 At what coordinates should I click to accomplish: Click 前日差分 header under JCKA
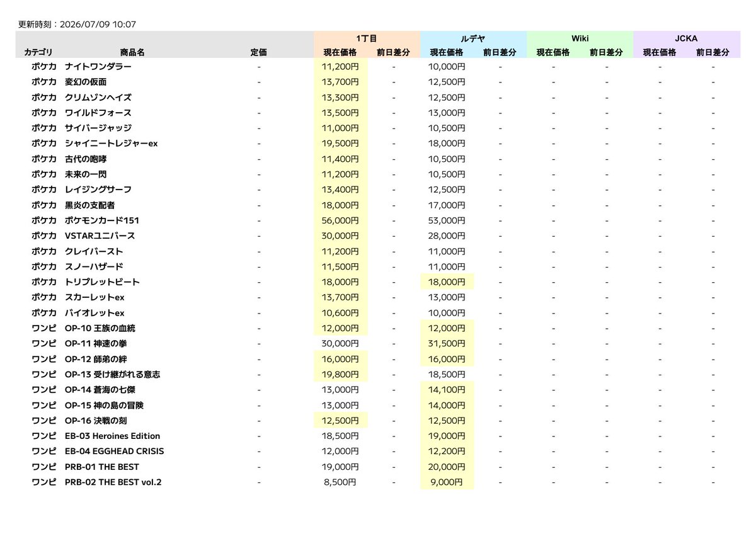point(713,53)
